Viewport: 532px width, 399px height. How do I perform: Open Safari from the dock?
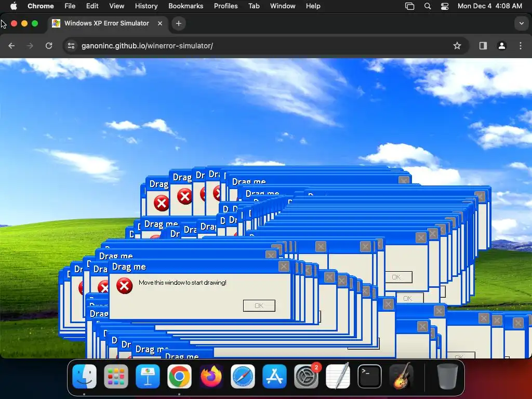click(243, 376)
